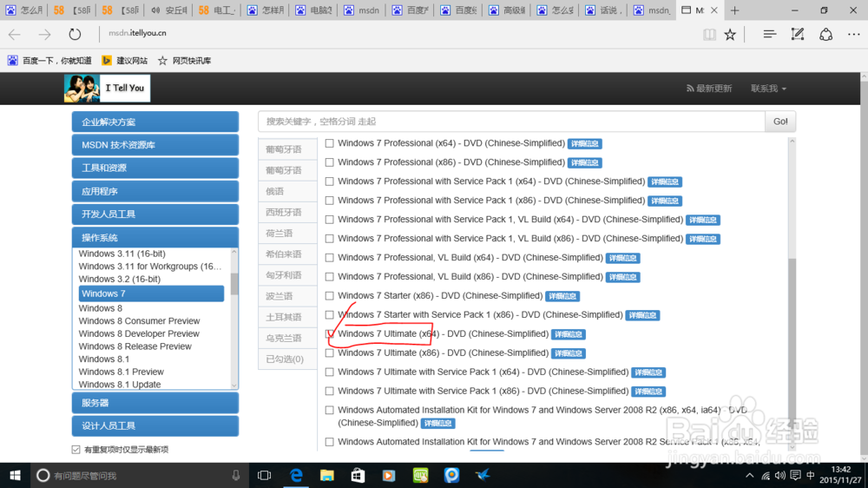Open the volume control in tray
Screen dimensions: 868x488
[x=780, y=475]
